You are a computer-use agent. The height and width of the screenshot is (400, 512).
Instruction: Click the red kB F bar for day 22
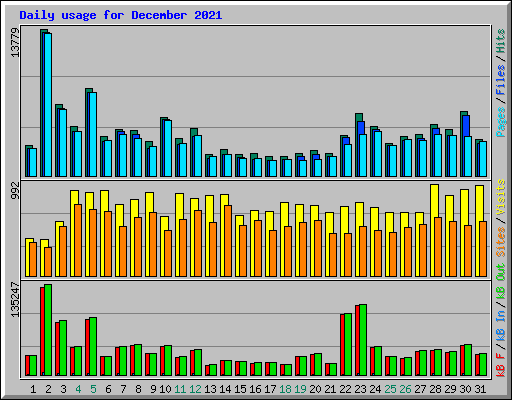tap(342, 345)
